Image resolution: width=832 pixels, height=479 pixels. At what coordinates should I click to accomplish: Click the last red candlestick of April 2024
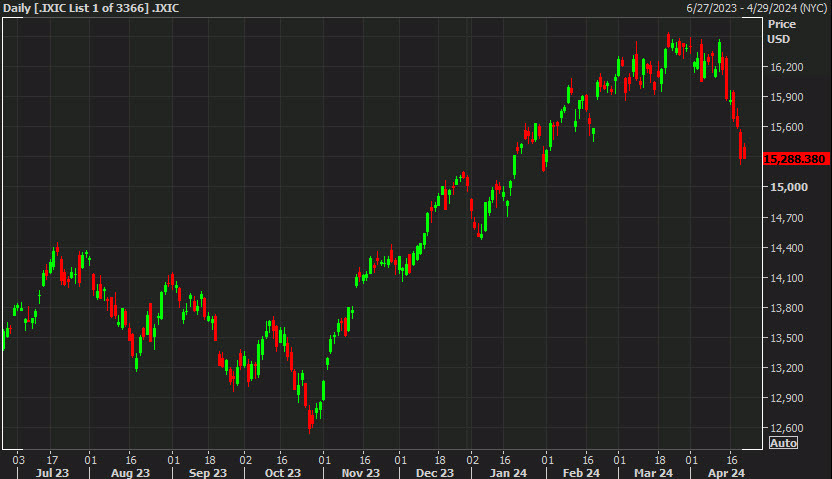pos(745,151)
